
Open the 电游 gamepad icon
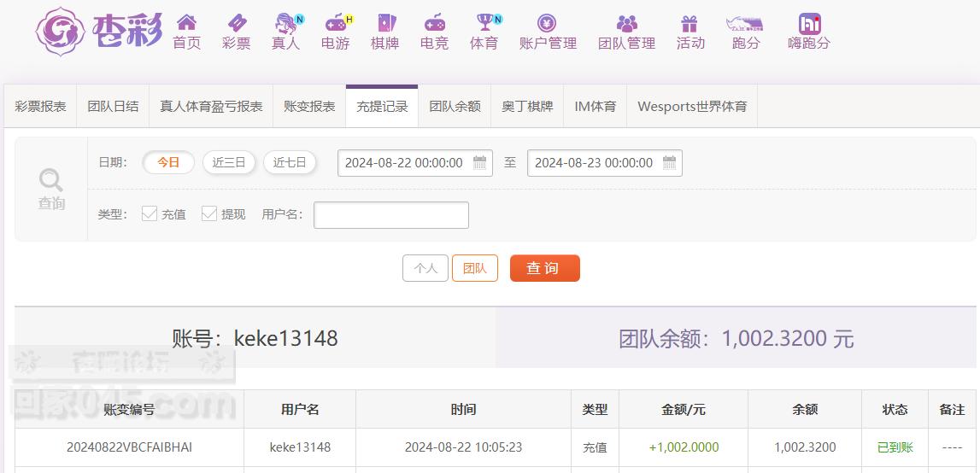click(x=337, y=23)
